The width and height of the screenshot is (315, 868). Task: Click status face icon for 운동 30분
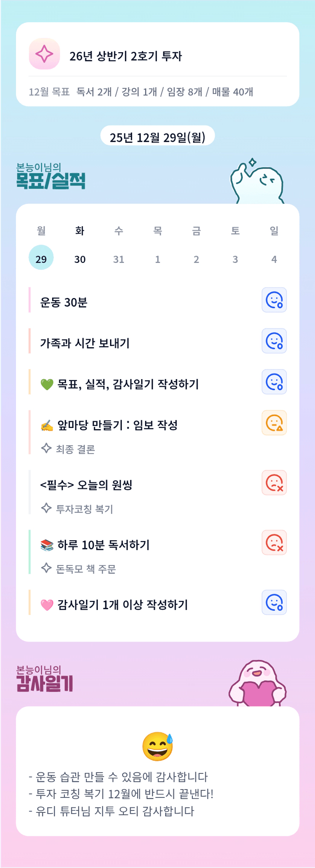274,300
